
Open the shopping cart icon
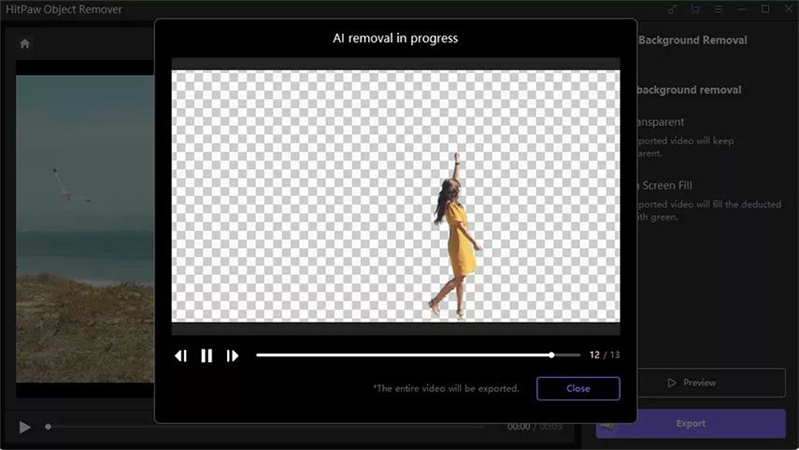coord(696,9)
